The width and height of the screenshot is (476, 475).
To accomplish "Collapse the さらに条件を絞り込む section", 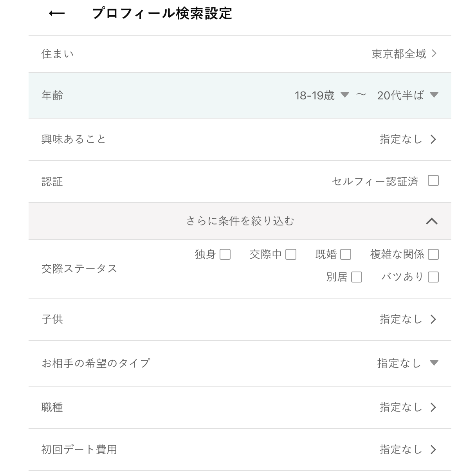I will (x=432, y=221).
